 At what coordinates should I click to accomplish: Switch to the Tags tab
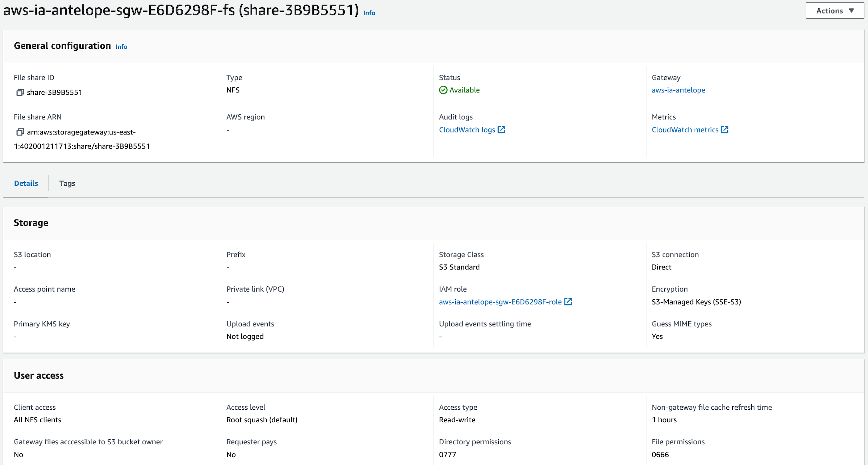click(x=67, y=183)
